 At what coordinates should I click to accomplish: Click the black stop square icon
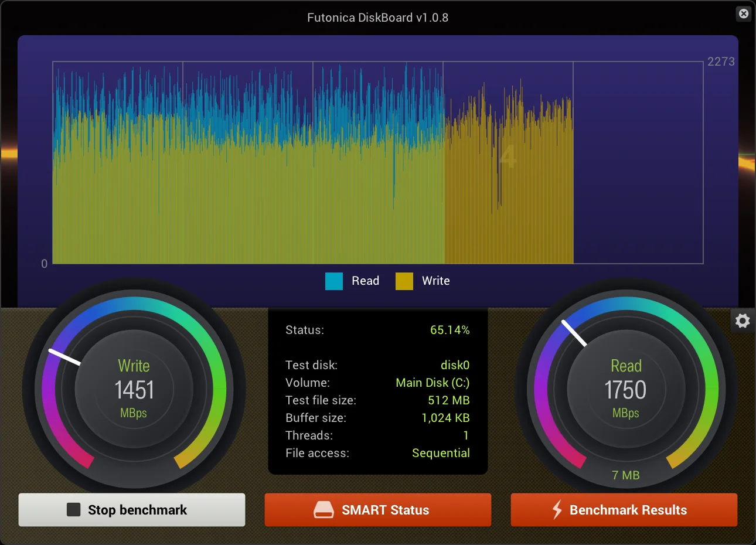coord(73,510)
